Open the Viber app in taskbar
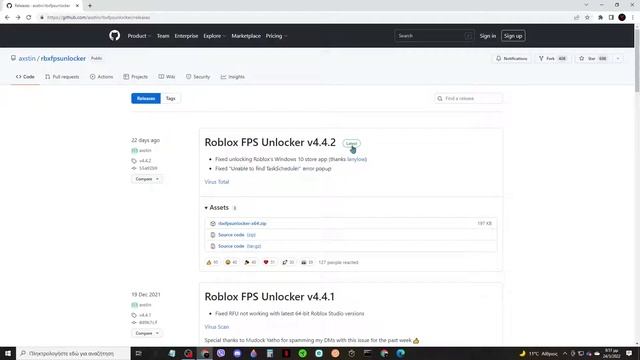 221,353
